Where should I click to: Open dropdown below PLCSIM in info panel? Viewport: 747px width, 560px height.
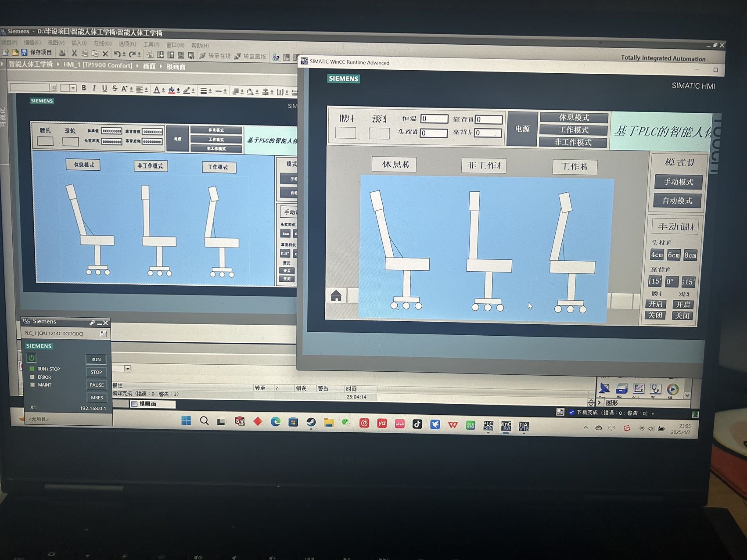point(128,369)
